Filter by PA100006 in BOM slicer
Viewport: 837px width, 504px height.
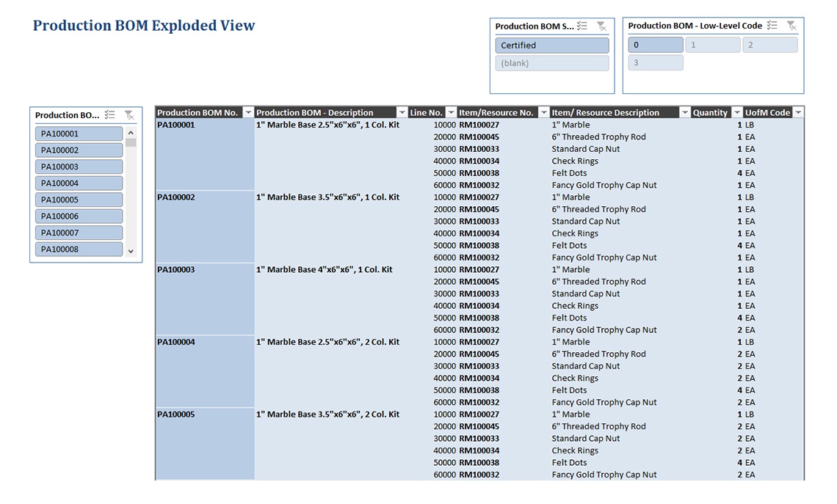pyautogui.click(x=79, y=216)
